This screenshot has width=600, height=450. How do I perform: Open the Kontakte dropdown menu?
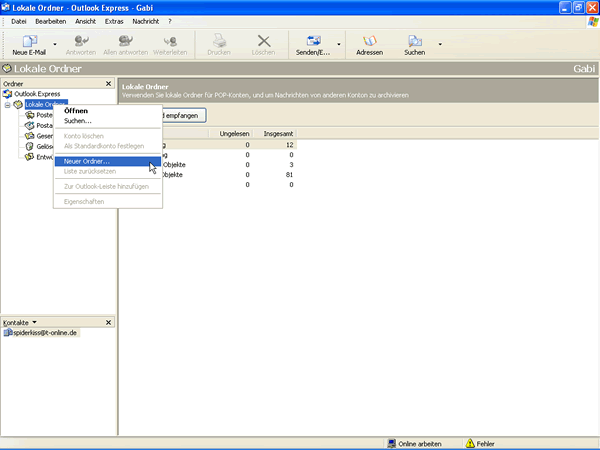(x=34, y=322)
